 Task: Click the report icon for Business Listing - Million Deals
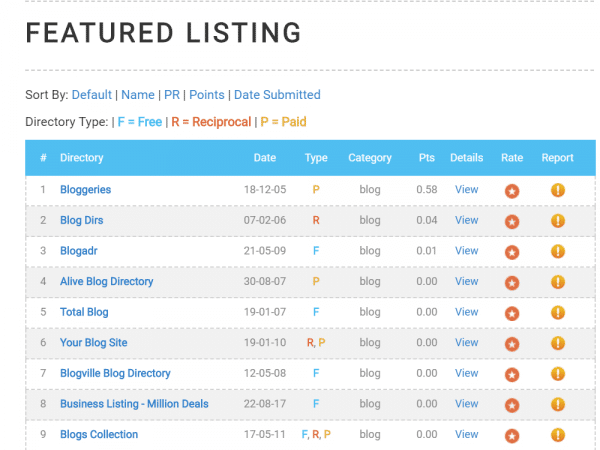click(x=558, y=404)
